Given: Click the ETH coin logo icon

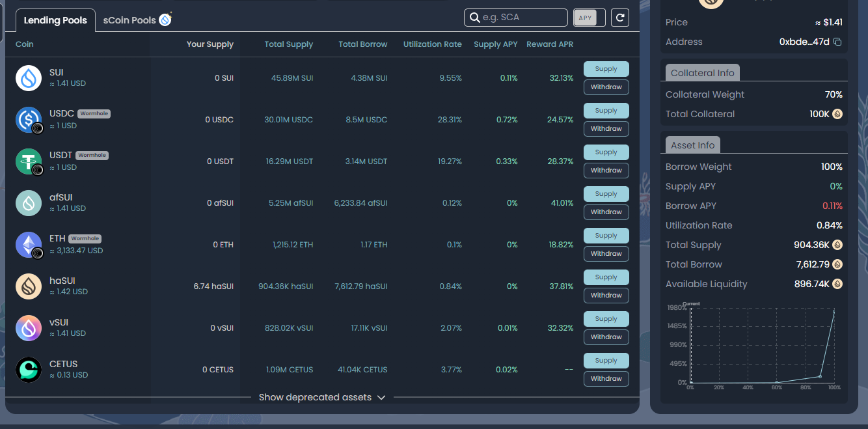Looking at the screenshot, I should (29, 245).
